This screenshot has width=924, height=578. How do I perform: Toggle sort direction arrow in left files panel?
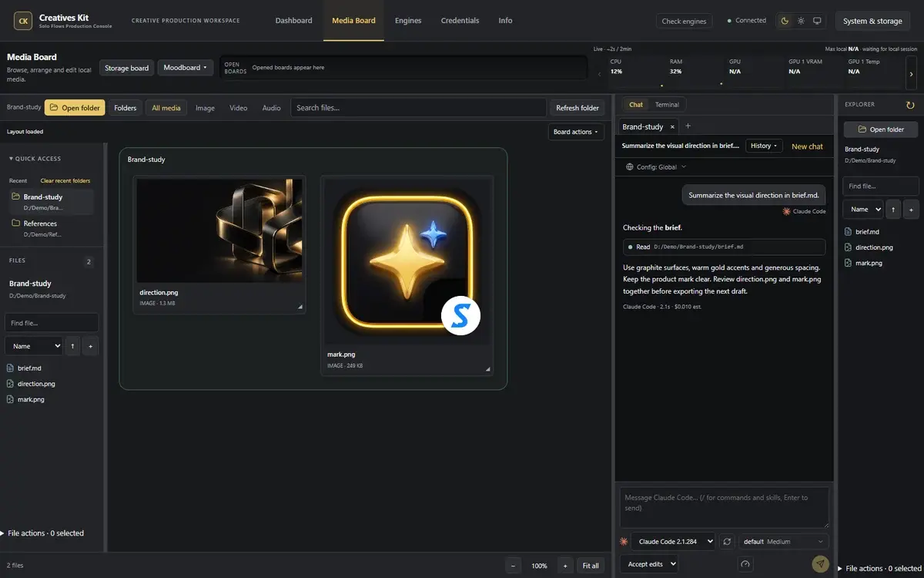point(73,346)
